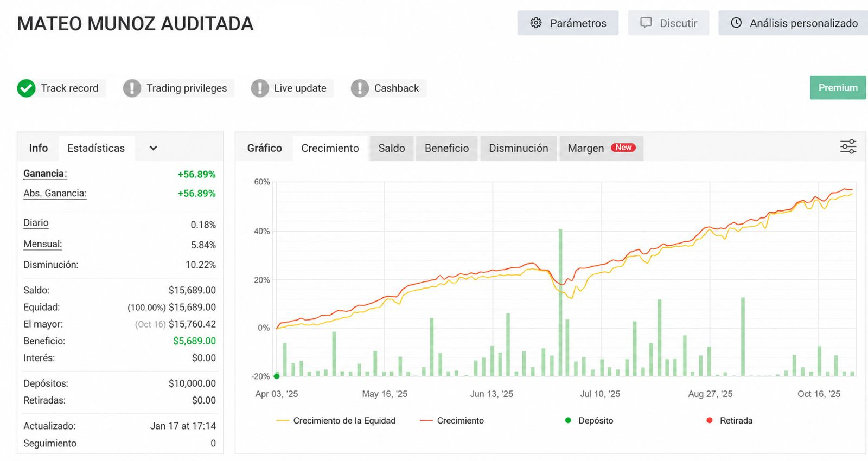Click the exclamation icon beside Trading privileges
This screenshot has height=461, width=868.
[x=132, y=88]
